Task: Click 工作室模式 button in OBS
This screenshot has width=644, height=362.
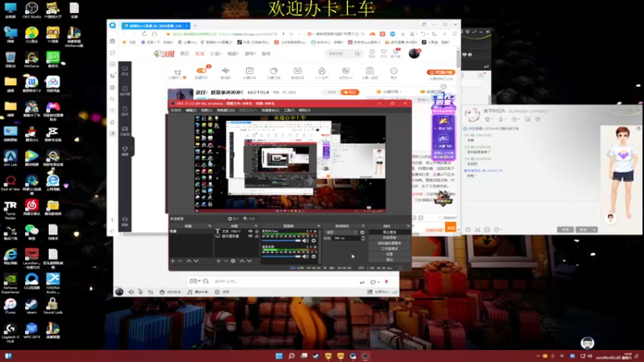Action: tap(390, 249)
